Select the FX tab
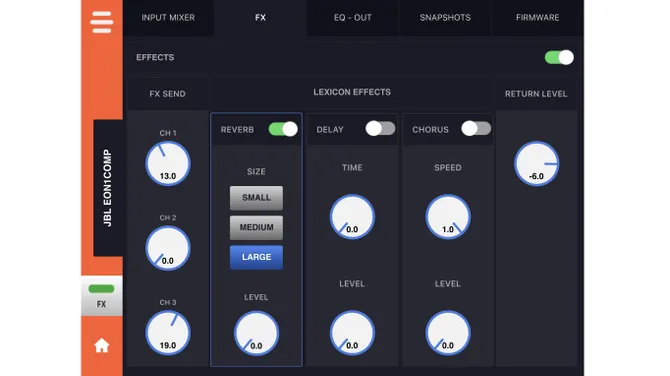The height and width of the screenshot is (376, 670). tap(260, 18)
